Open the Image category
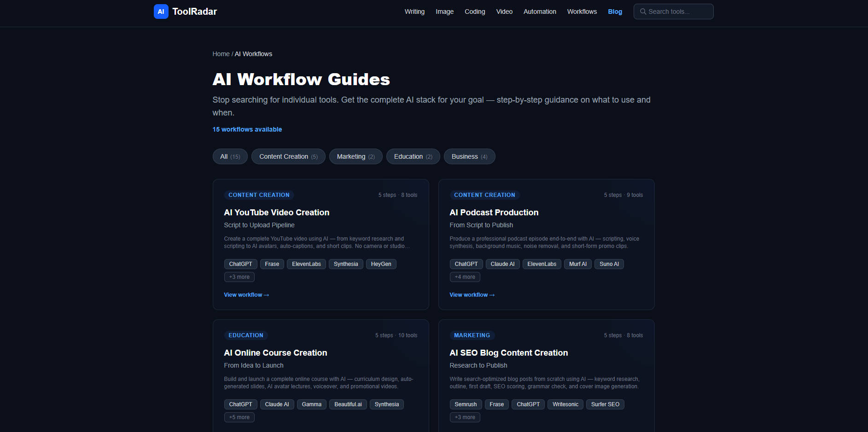Viewport: 868px width, 432px height. 444,12
